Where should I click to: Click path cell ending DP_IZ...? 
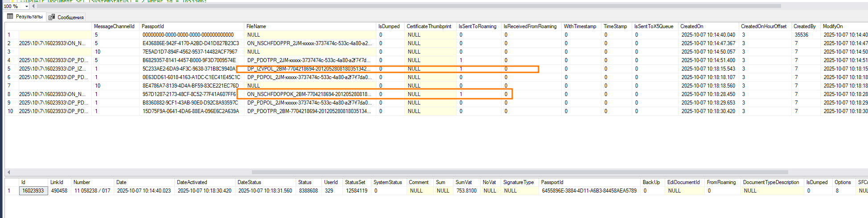(55, 69)
